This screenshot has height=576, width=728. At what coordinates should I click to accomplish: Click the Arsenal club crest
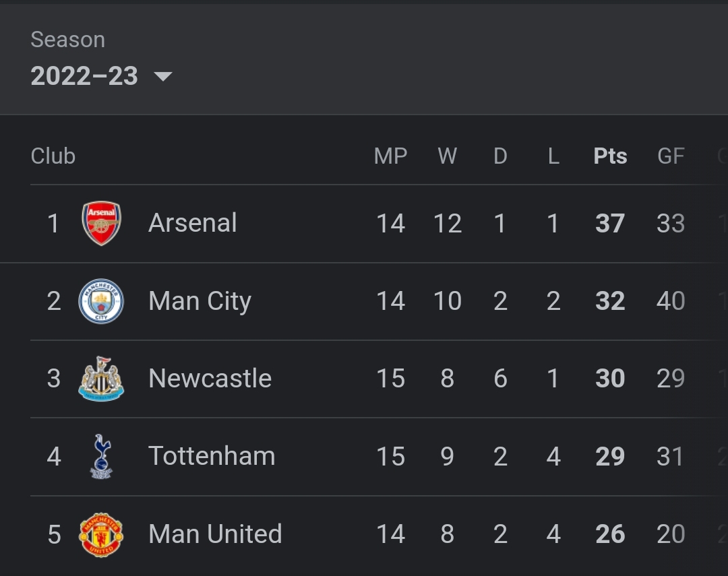(x=101, y=223)
